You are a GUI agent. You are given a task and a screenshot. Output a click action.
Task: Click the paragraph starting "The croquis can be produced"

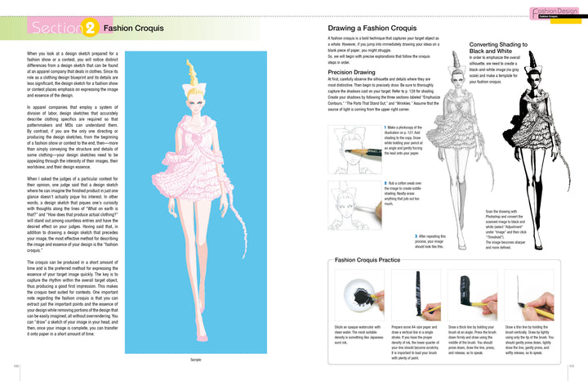click(x=73, y=298)
